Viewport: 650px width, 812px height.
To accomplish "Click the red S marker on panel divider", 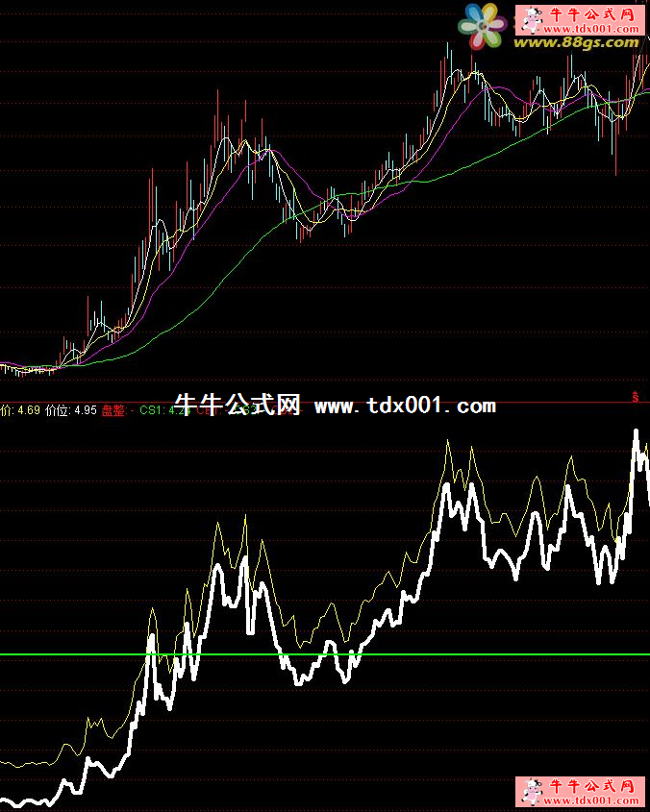I will coord(635,397).
